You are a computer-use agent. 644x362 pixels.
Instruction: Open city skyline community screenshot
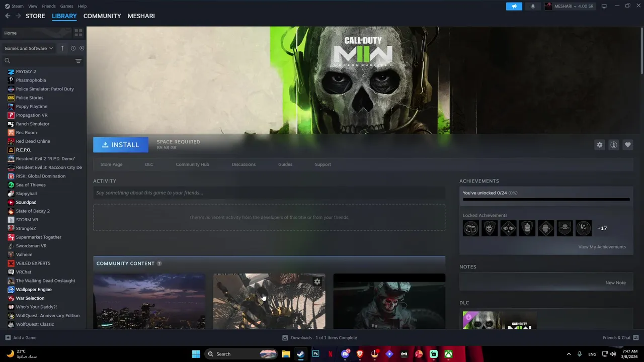click(x=149, y=301)
